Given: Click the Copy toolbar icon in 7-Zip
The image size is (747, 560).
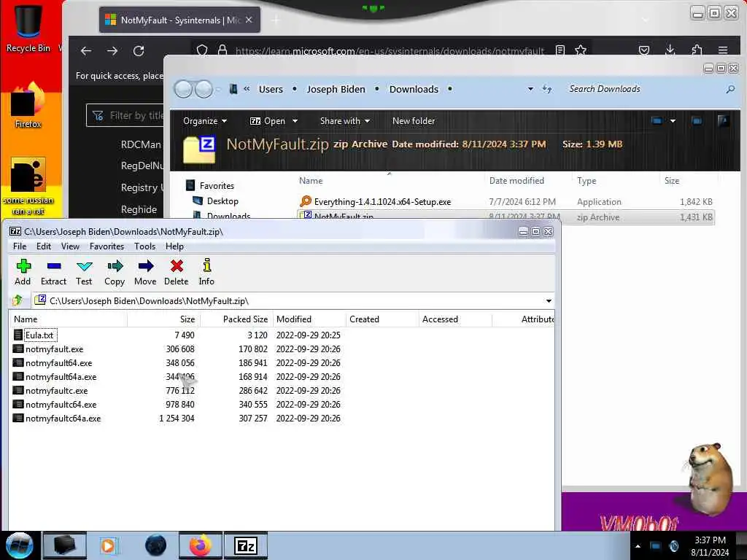Looking at the screenshot, I should [115, 272].
